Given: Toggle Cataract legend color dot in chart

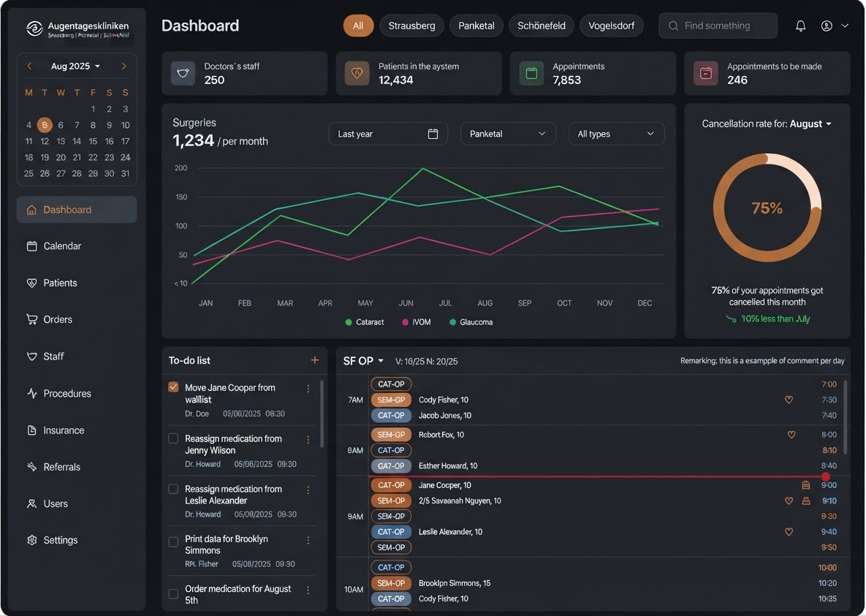Looking at the screenshot, I should tap(349, 322).
